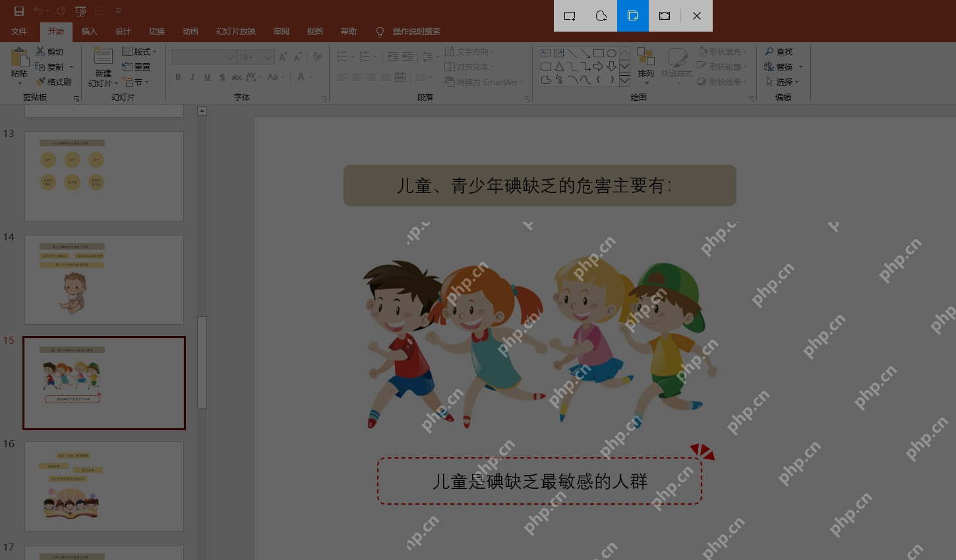956x560 pixels.
Task: Activate the Format Painter (格式刷)
Action: tap(53, 82)
